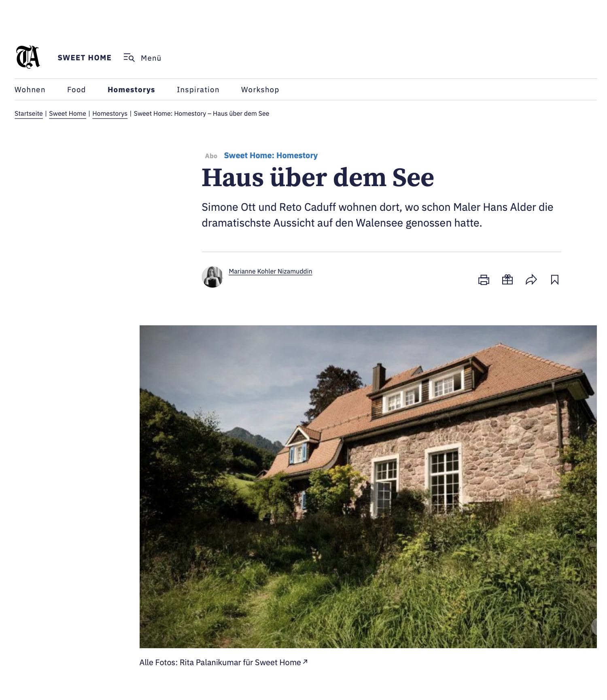Go to the Food section

[76, 90]
